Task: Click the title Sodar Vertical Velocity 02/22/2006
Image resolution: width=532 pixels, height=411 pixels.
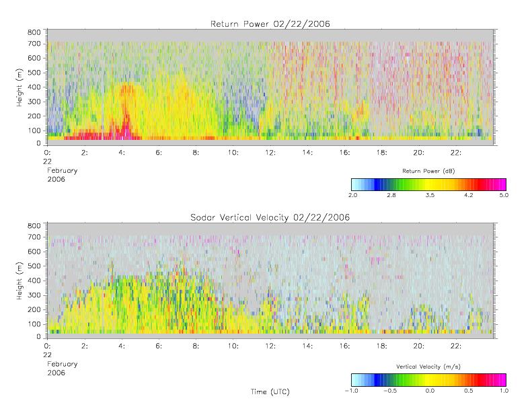Action: 270,217
